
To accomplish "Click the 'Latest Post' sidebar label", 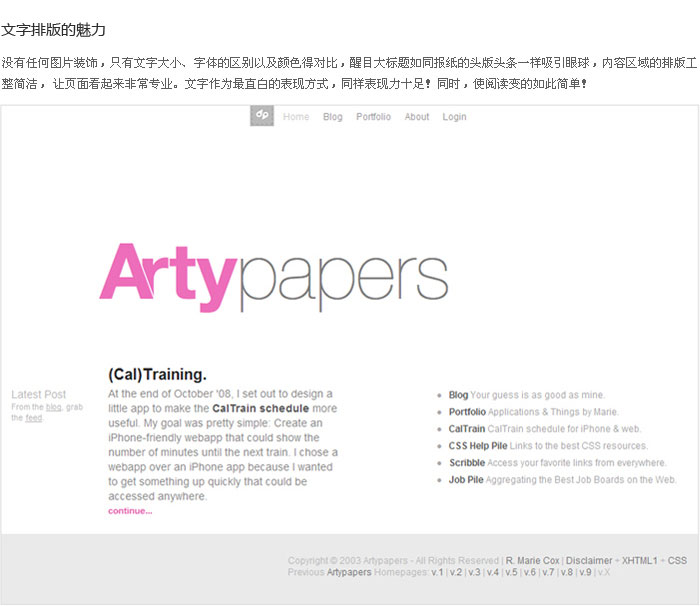I will (38, 394).
